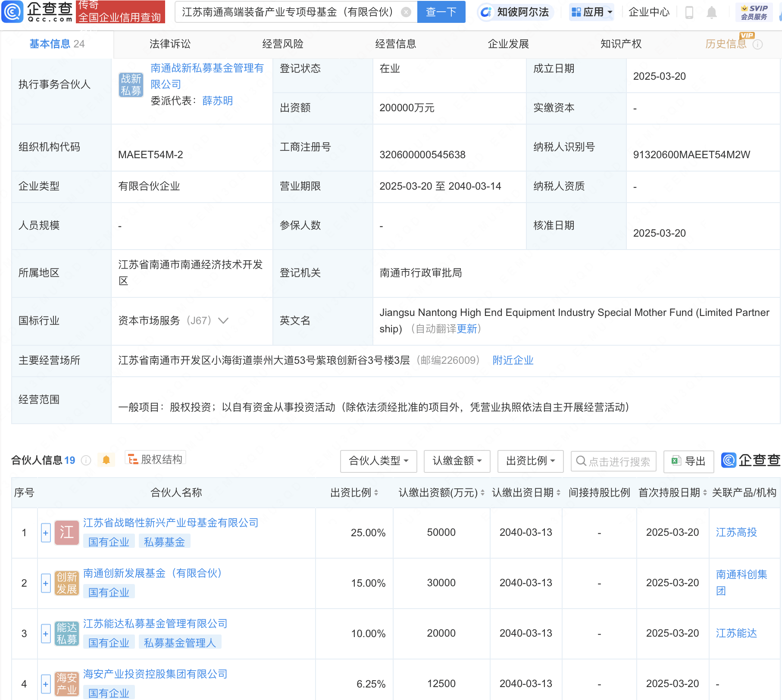The width and height of the screenshot is (782, 700).
Task: Click the 海安产业 logo in row 4
Action: tap(67, 684)
